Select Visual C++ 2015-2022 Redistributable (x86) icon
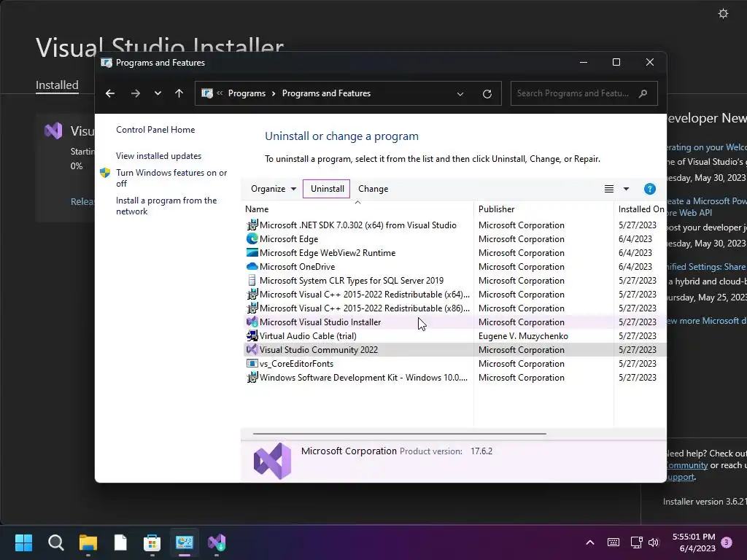 (x=252, y=308)
